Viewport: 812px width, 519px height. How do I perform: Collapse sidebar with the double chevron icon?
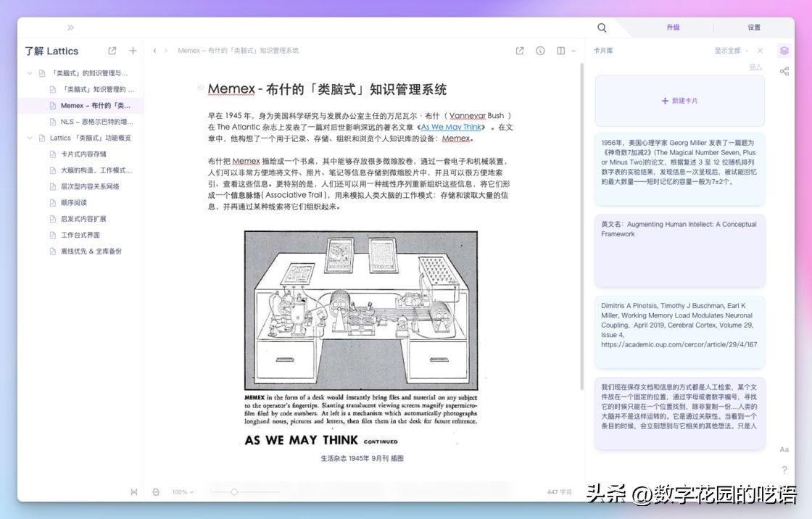pos(70,28)
